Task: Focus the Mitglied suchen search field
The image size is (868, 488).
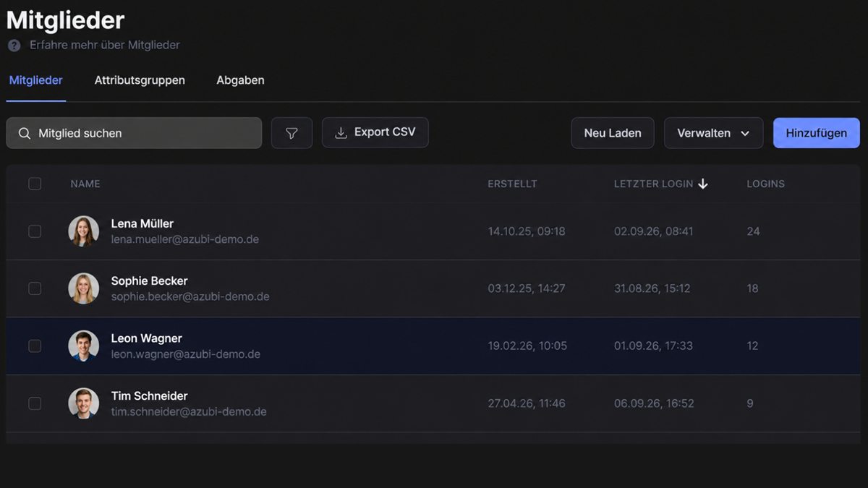Action: [134, 133]
